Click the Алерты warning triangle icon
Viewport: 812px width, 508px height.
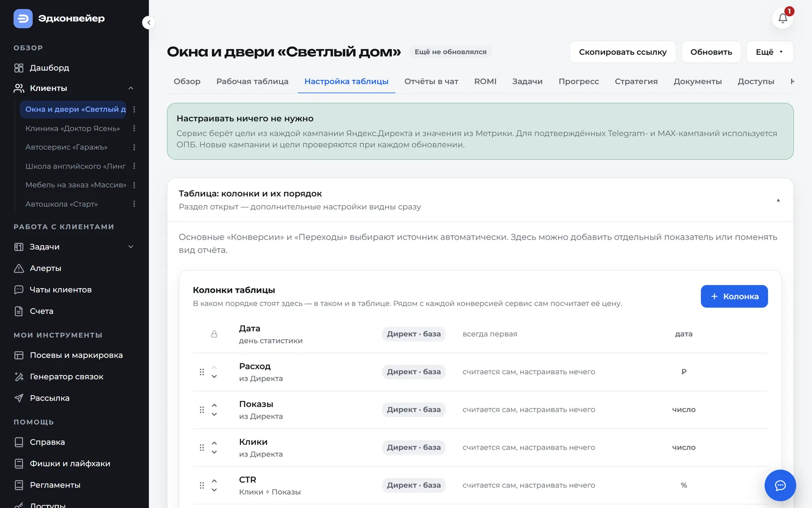point(19,268)
